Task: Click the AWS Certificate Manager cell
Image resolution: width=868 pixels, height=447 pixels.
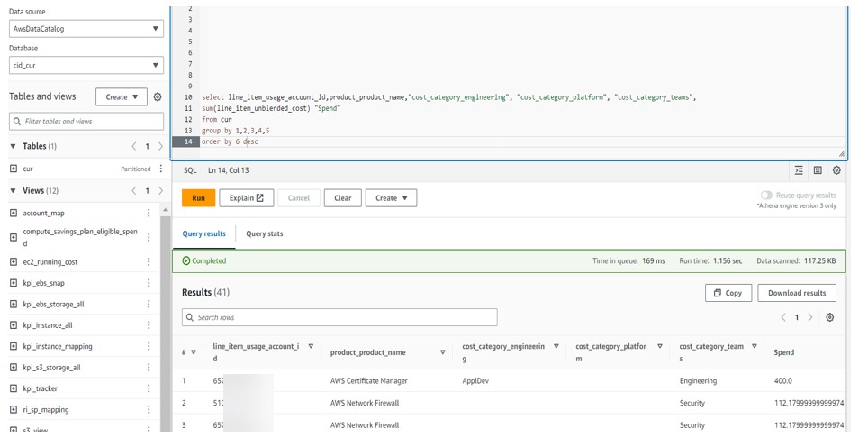Action: click(368, 380)
